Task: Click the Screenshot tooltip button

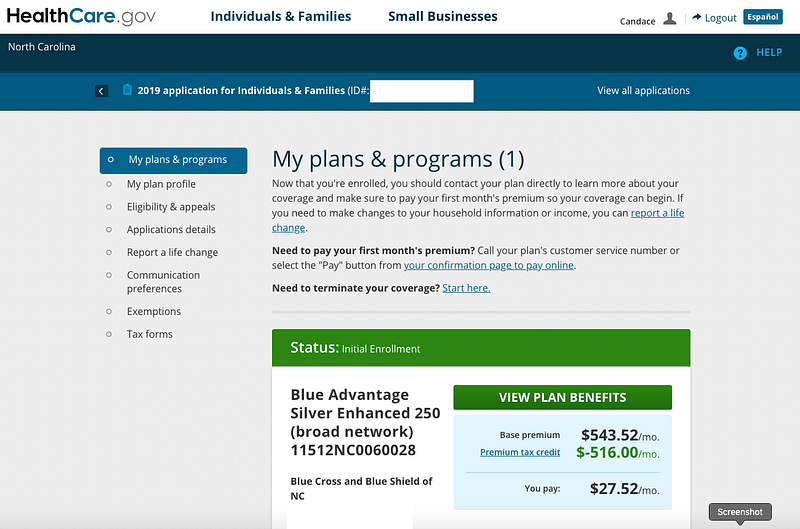Action: (x=740, y=512)
